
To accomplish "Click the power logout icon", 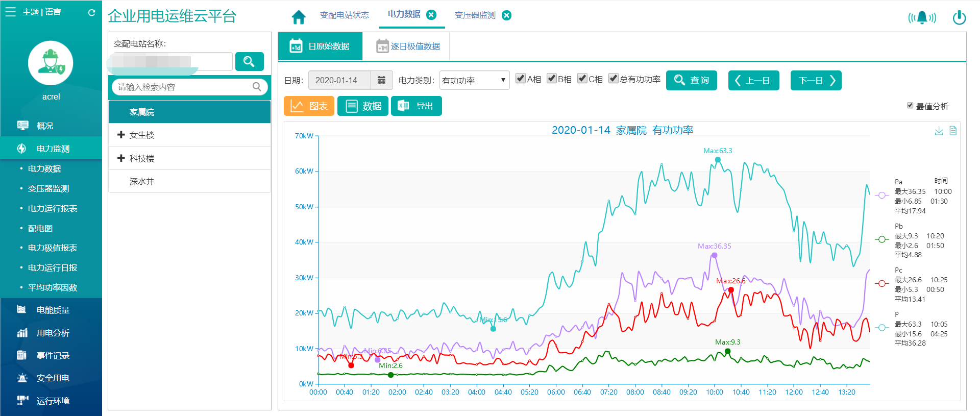I will click(959, 17).
